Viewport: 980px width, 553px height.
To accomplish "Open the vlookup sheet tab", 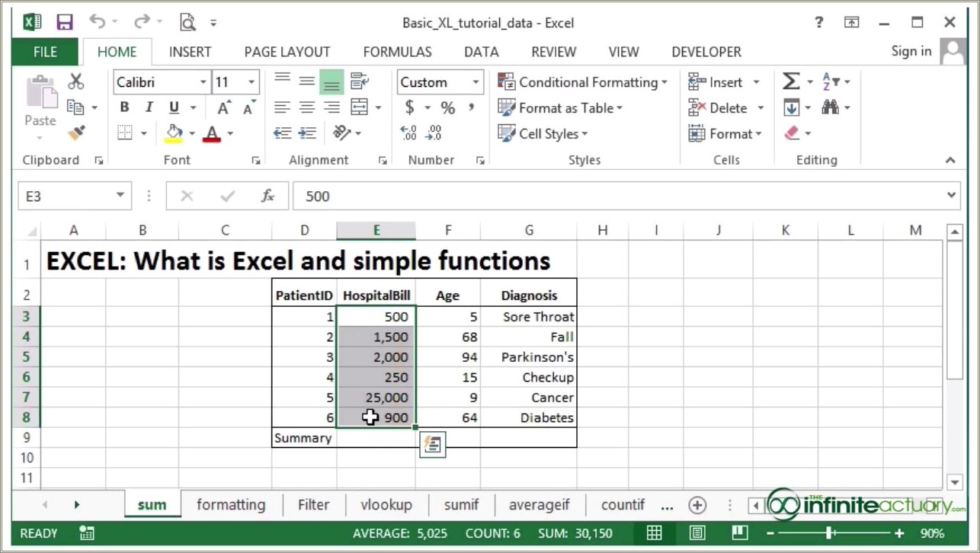I will (386, 504).
